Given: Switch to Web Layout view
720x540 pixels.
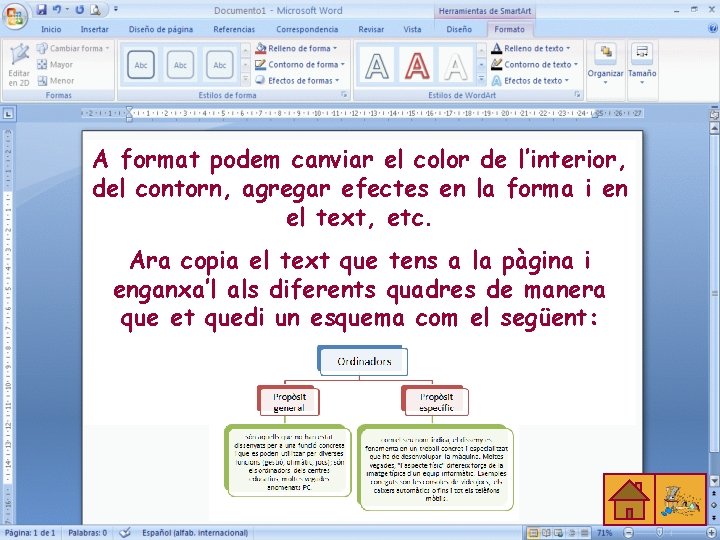Looking at the screenshot, I should pyautogui.click(x=559, y=533).
